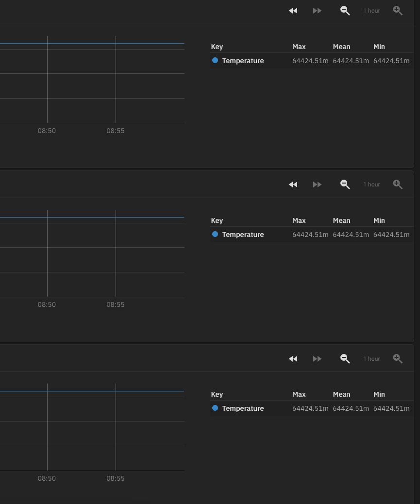Click the Max value 64424.51m in bottom legend
Image resolution: width=420 pixels, height=504 pixels.
point(310,408)
